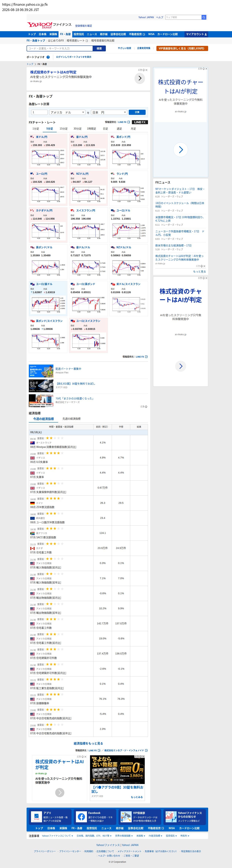
Task: Select the 1時間足 chart tab
Action: [92, 129]
